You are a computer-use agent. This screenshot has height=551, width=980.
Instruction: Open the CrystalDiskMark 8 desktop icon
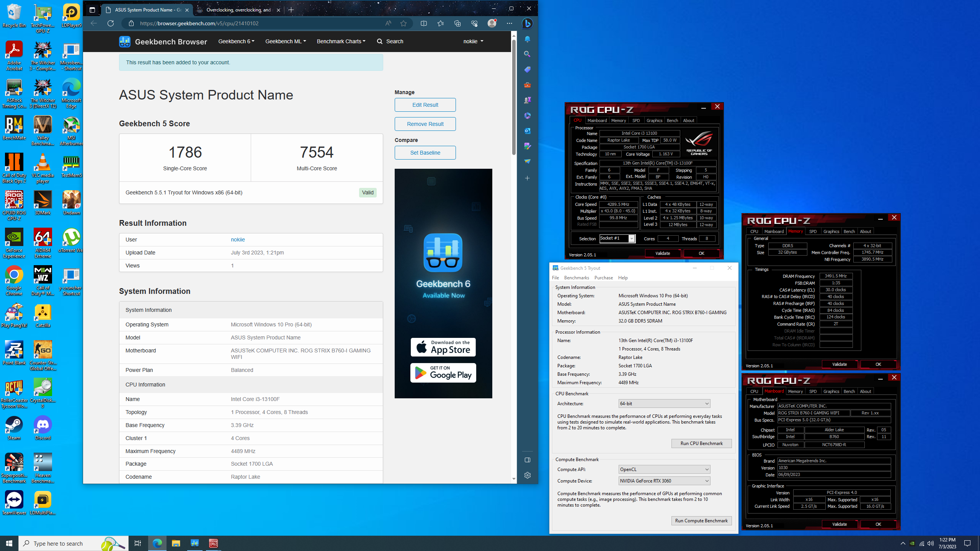coord(42,394)
